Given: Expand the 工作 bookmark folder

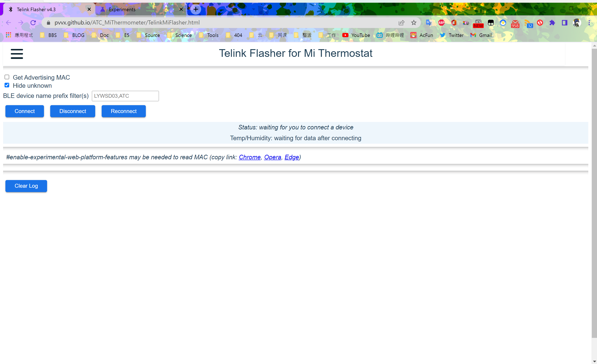Looking at the screenshot, I should 327,35.
